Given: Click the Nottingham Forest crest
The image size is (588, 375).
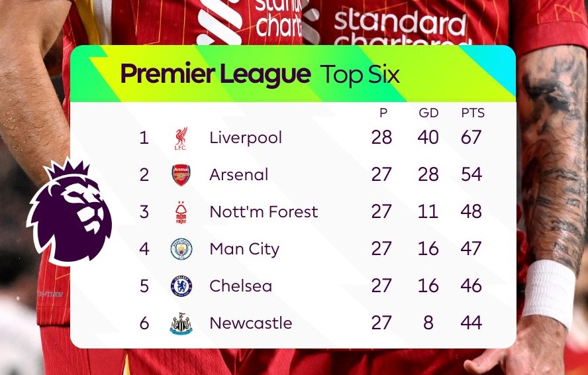Looking at the screenshot, I should [181, 213].
